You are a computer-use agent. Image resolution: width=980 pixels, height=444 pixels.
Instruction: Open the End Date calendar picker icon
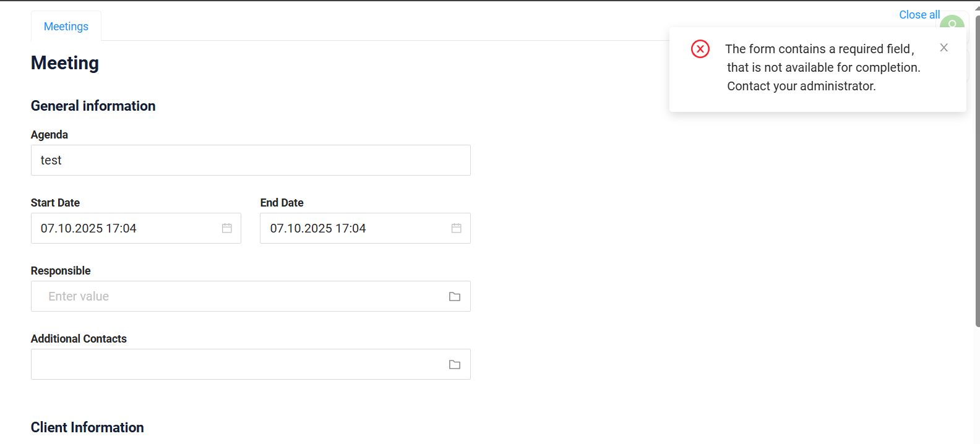[x=457, y=228]
